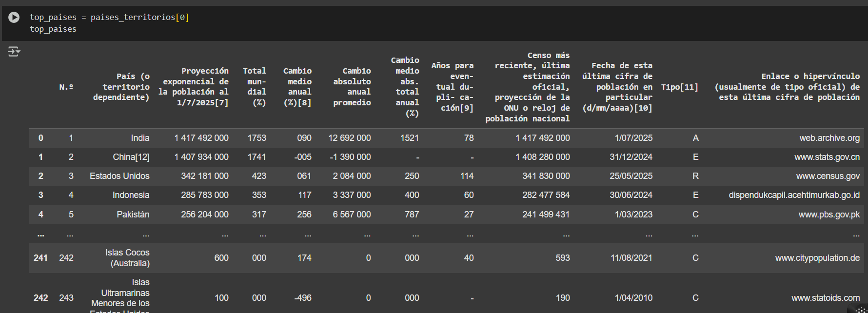Click India's absolute change '12 692 000'
Screen dimensions: 868x313
[350, 138]
